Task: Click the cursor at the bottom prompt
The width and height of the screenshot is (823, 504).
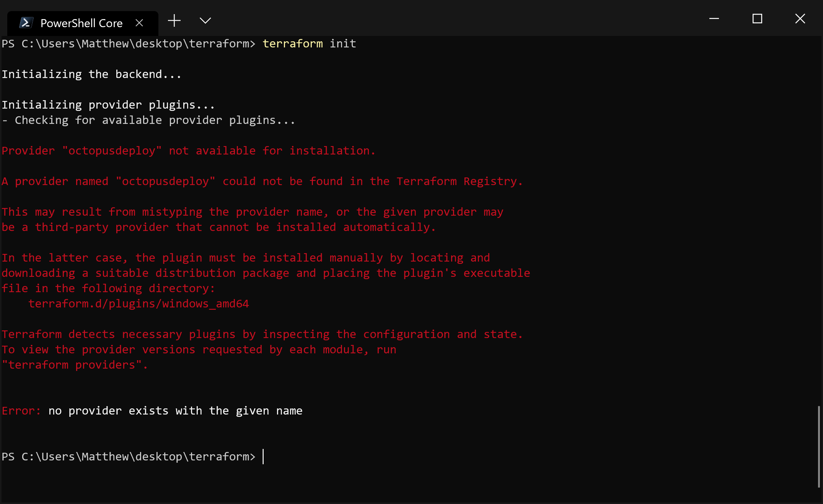Action: 263,457
